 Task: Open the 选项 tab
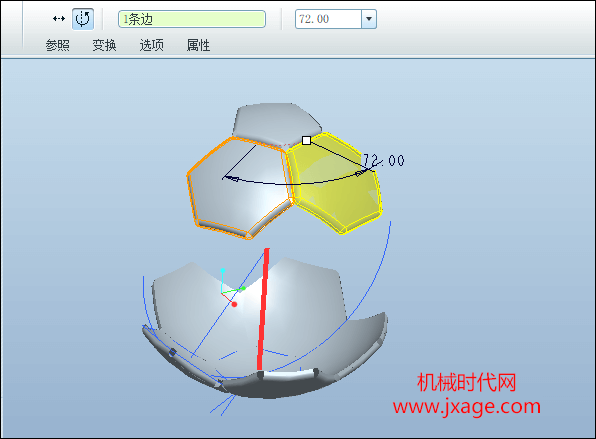151,45
